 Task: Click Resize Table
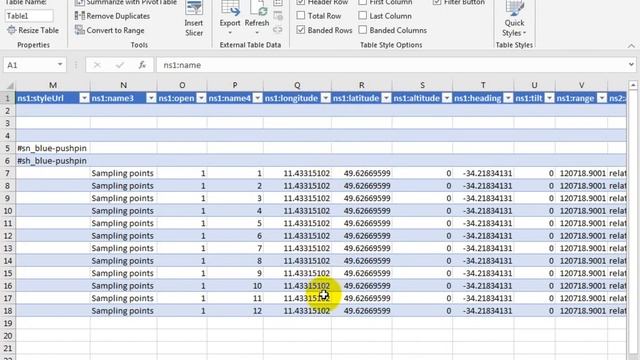33,30
